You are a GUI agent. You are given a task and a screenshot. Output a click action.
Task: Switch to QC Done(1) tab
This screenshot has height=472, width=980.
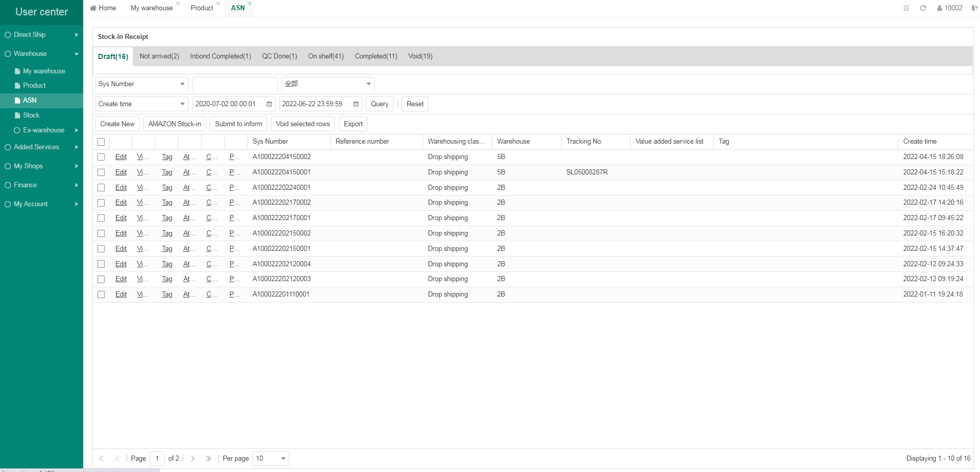click(x=279, y=56)
